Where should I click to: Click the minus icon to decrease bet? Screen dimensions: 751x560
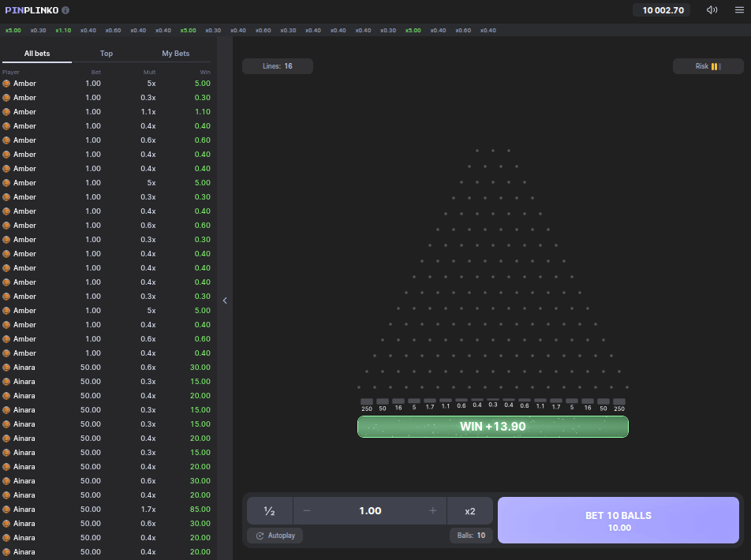tap(307, 511)
